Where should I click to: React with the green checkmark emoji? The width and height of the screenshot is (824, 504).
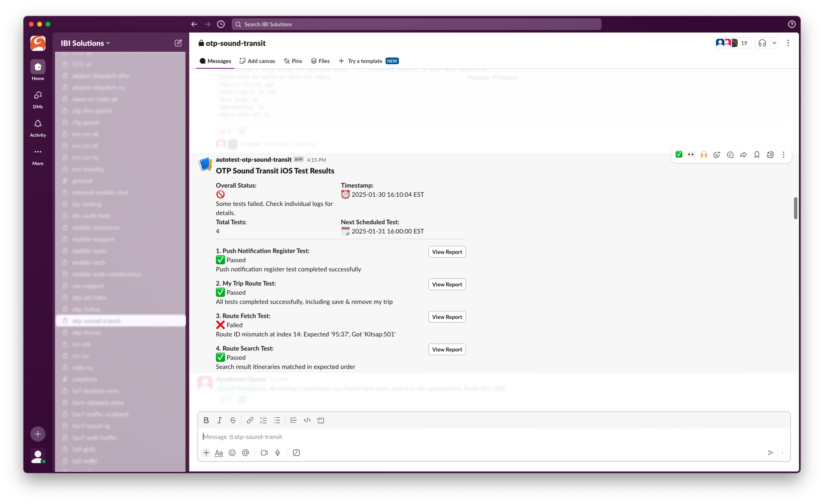pyautogui.click(x=679, y=155)
